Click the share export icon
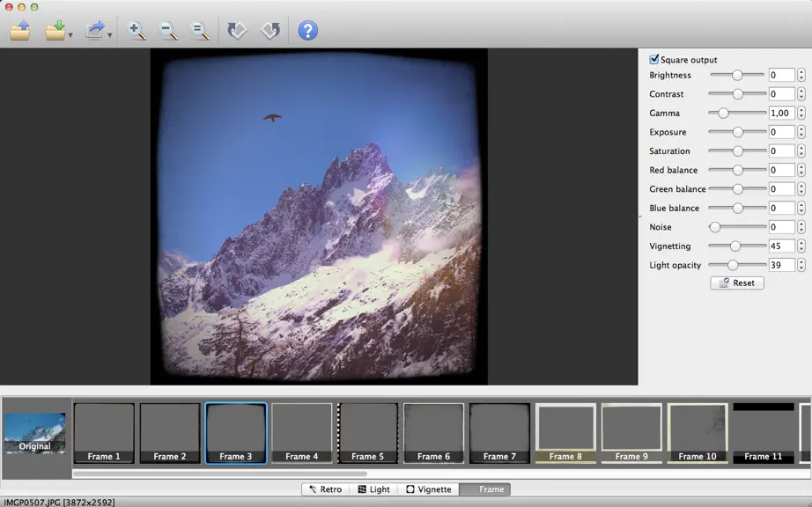Viewport: 812px width, 507px height. [95, 31]
